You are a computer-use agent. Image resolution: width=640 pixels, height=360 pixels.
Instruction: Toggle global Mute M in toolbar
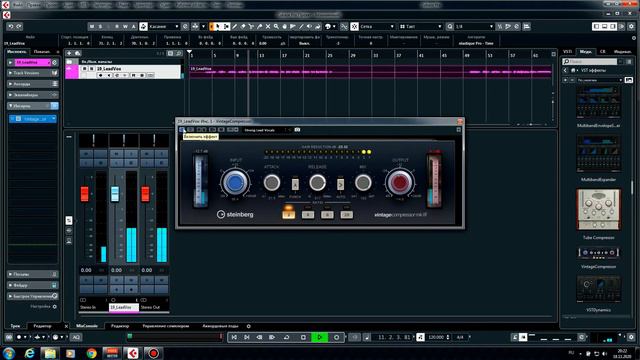click(x=92, y=27)
